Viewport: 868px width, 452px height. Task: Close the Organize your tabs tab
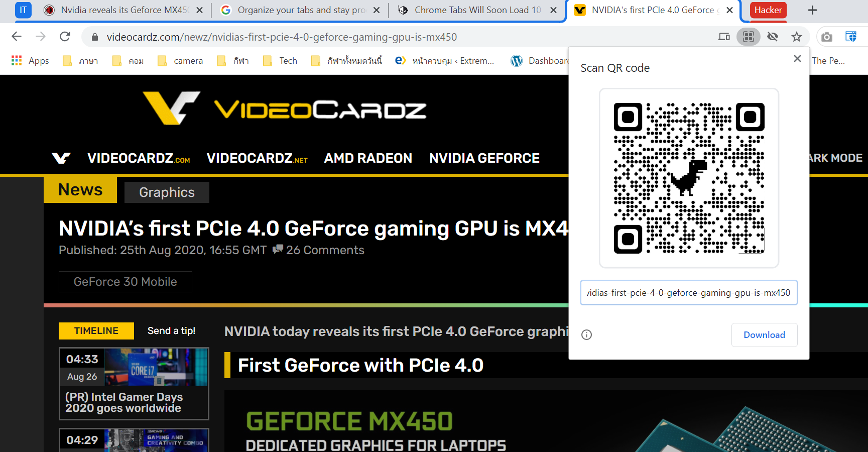tap(377, 10)
